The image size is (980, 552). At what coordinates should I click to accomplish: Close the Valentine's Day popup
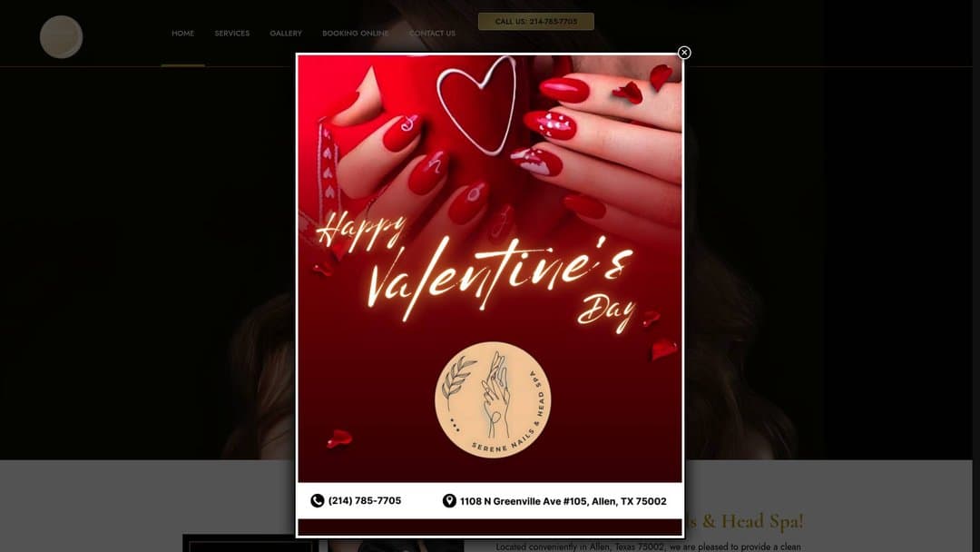tap(684, 53)
